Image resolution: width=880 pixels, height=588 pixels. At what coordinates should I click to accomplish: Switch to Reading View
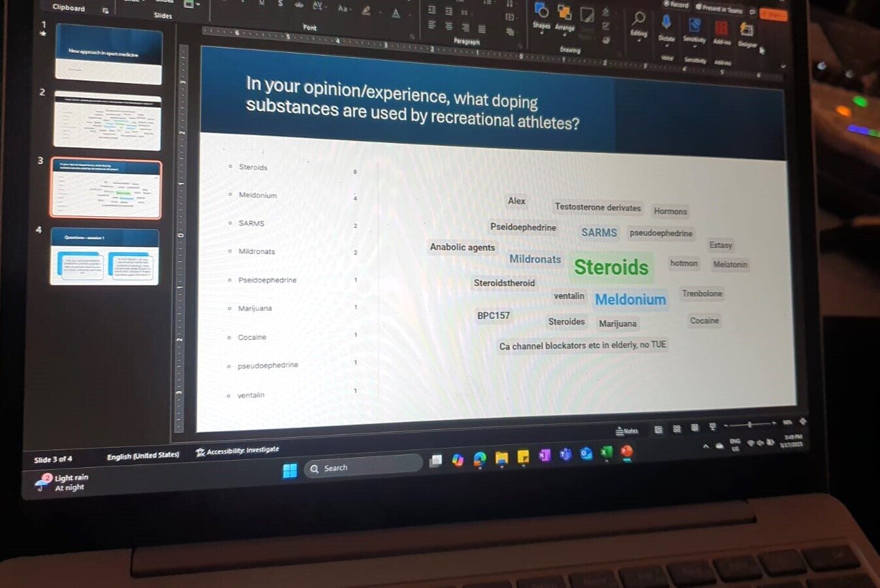click(x=694, y=427)
